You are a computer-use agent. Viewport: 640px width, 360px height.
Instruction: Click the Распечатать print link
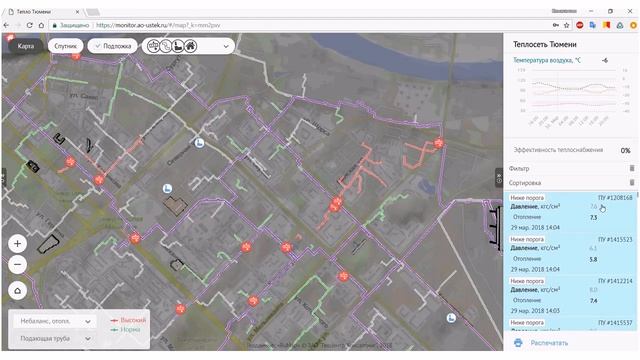click(x=549, y=343)
